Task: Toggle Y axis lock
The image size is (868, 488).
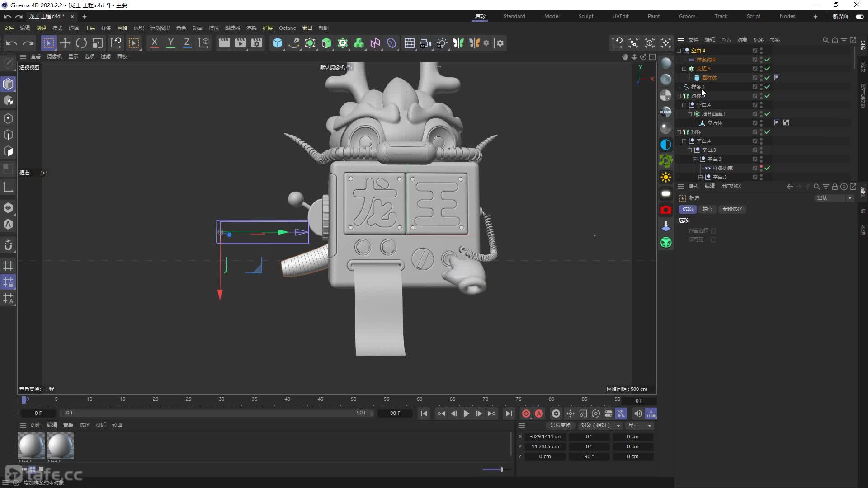Action: 170,43
